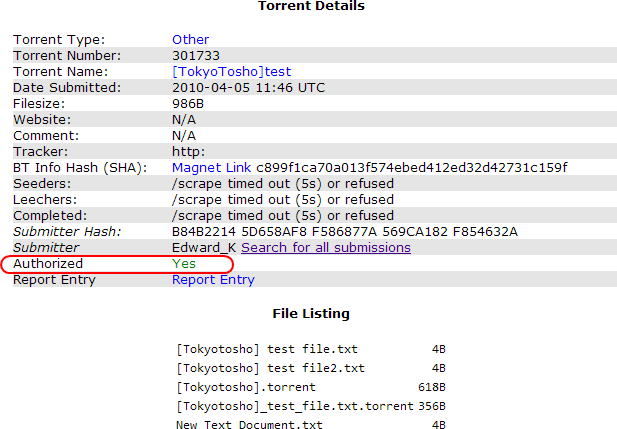Select "[Tokyotosho]_test_file.txt.torrent" file entry
Viewport: 617px width, 429px height.
(x=295, y=405)
